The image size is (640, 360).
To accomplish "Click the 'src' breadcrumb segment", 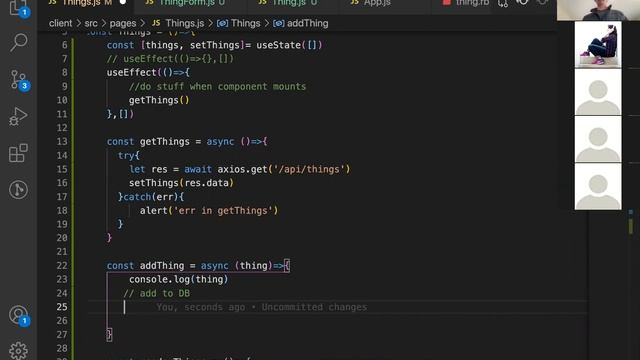I will pyautogui.click(x=91, y=23).
